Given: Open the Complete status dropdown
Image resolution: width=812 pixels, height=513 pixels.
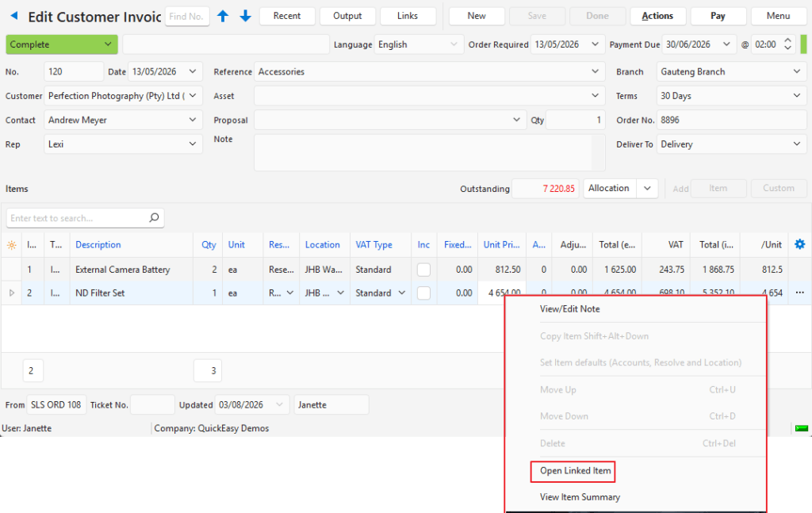Looking at the screenshot, I should point(108,44).
